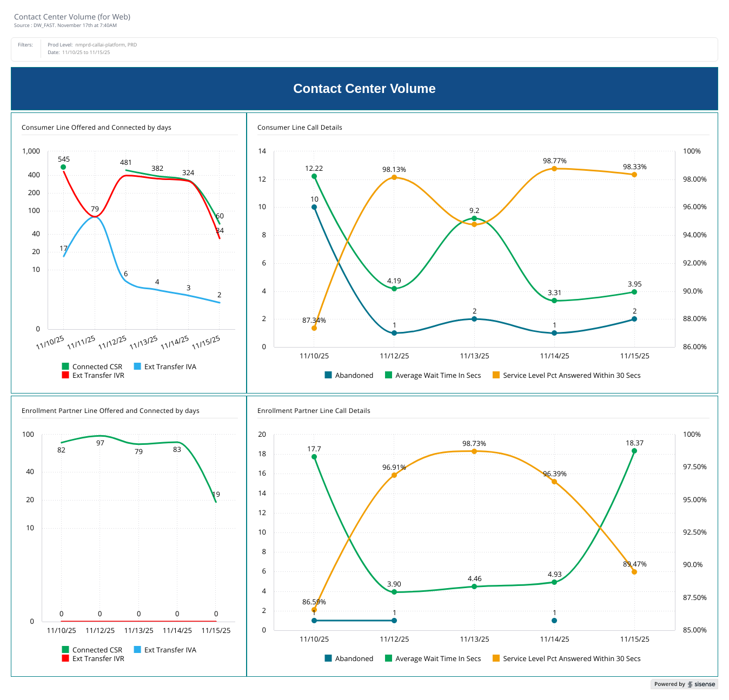Toggle Abandoned series label in Consumer Line Call Details legend
The image size is (729, 700).
(354, 375)
